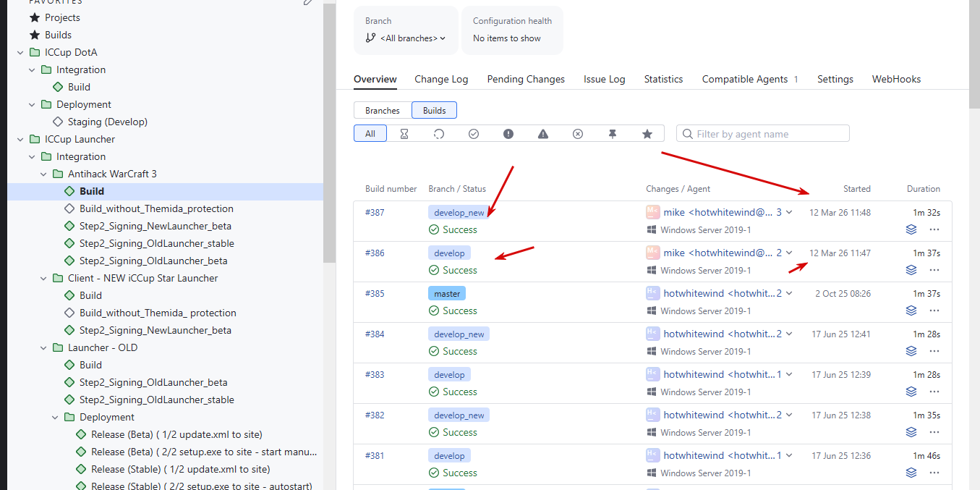Open build number #381 link
The image size is (980, 490).
pos(375,455)
